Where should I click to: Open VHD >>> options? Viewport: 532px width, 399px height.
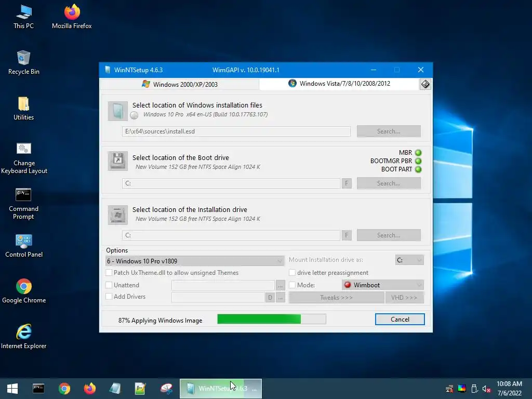tap(404, 298)
